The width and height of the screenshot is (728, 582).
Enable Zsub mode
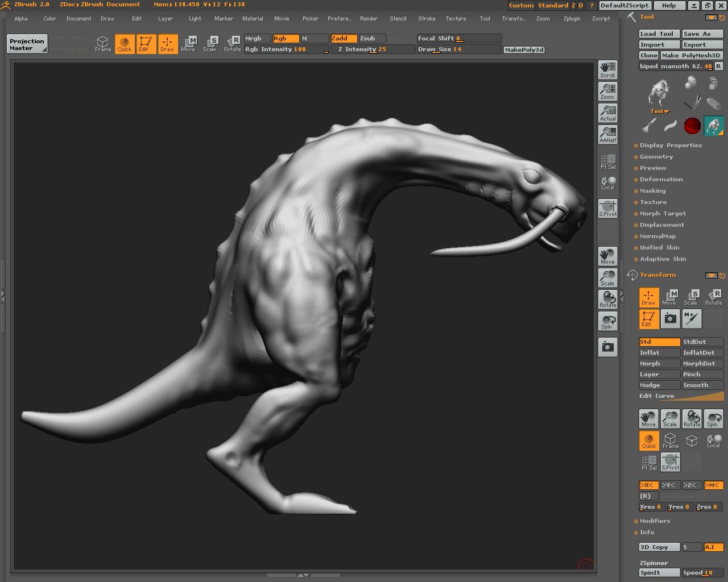pyautogui.click(x=372, y=39)
